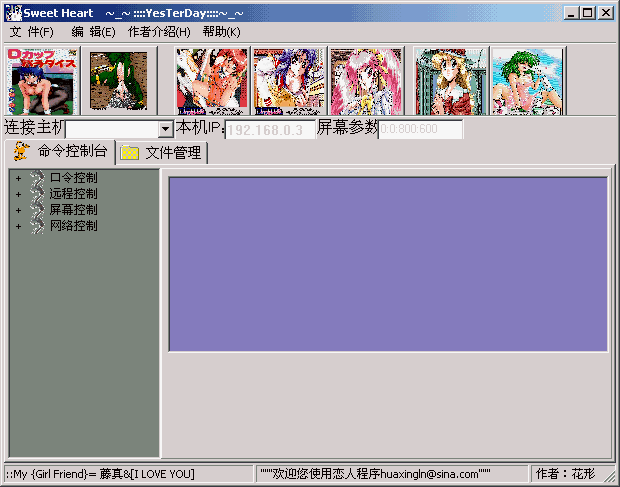Click the 屏幕参数 input field
The height and width of the screenshot is (487, 620).
pyautogui.click(x=420, y=130)
